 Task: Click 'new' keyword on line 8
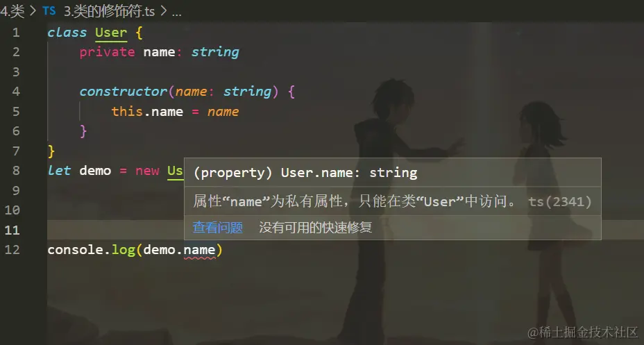click(147, 171)
